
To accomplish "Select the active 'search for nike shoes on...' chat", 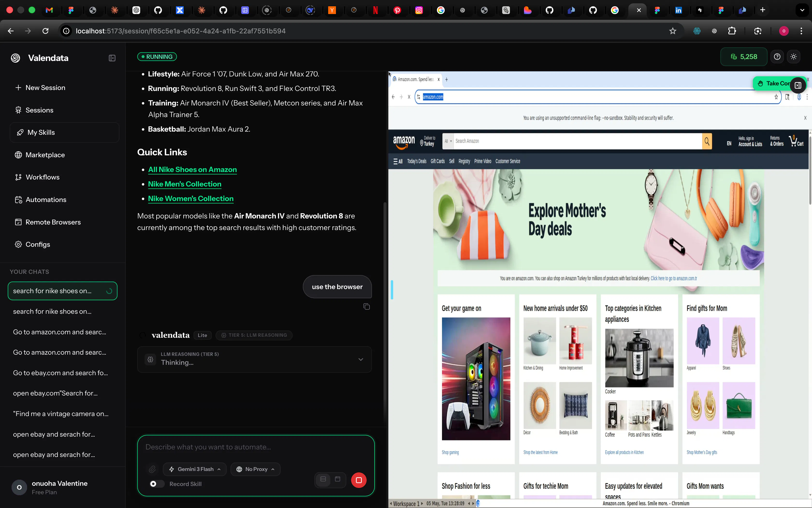I will tap(62, 291).
